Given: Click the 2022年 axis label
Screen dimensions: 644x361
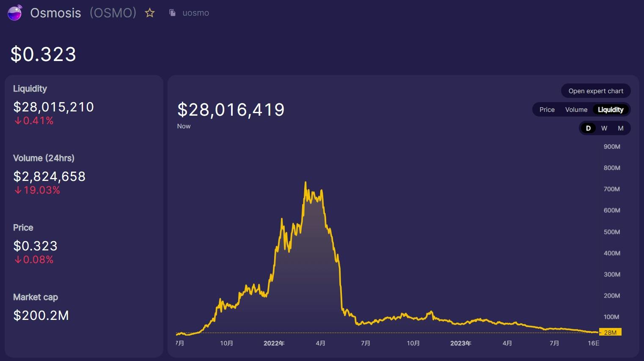Looking at the screenshot, I should (274, 343).
